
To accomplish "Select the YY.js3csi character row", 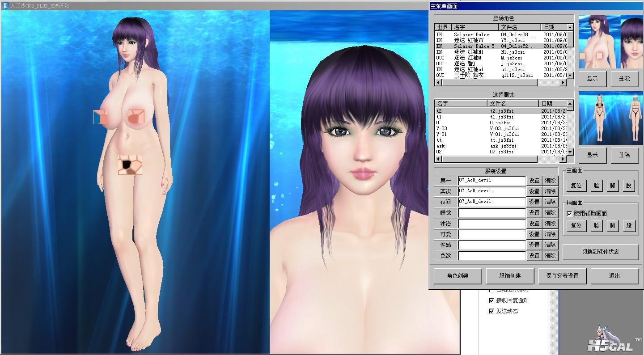I will point(501,40).
